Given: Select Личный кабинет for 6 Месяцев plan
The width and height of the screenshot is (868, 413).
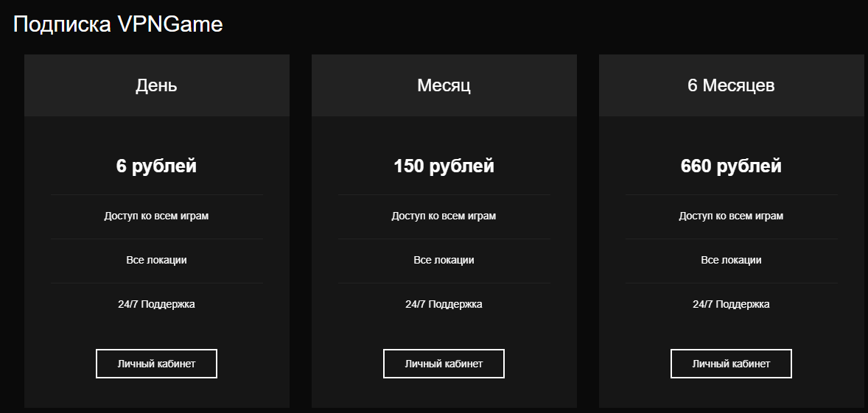Looking at the screenshot, I should (731, 364).
